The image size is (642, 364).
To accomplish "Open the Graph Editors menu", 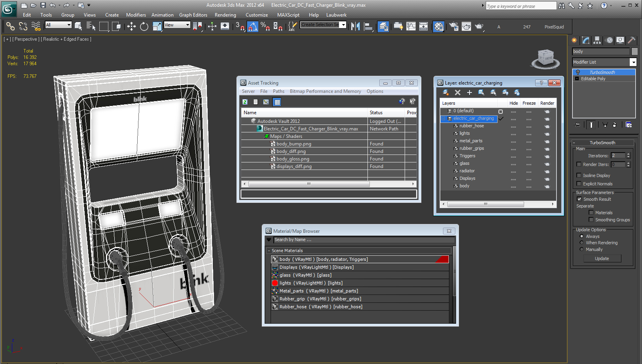I will pyautogui.click(x=193, y=15).
